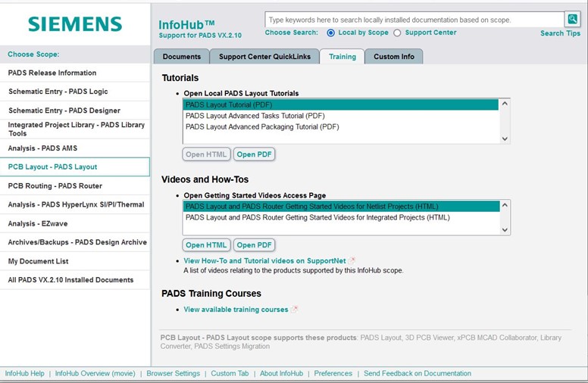588x383 pixels.
Task: Open All PADS VX.2.10 Installed Documents
Action: tap(74, 280)
